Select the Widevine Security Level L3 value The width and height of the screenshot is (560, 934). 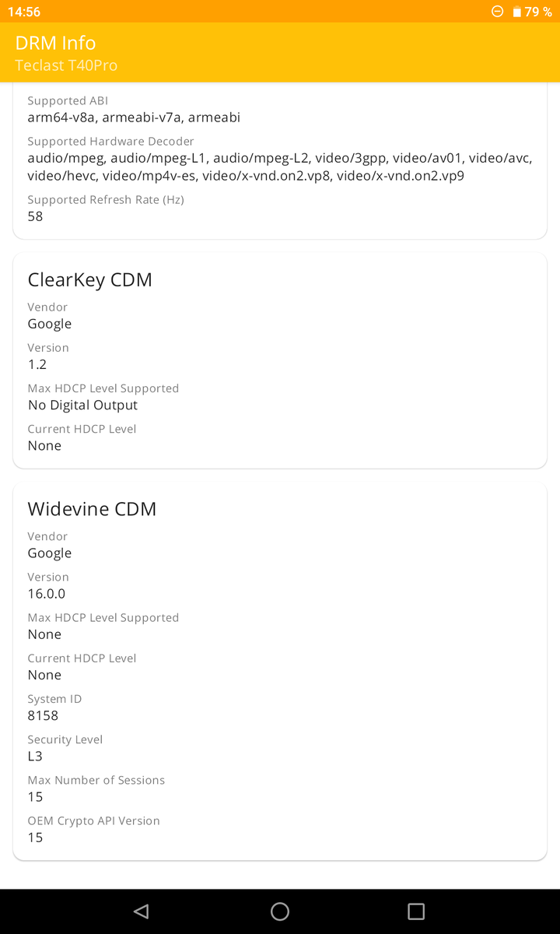pyautogui.click(x=35, y=756)
